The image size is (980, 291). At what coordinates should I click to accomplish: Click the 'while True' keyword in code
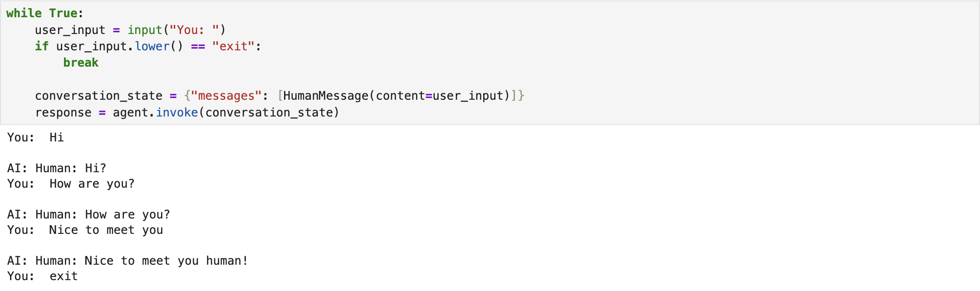coord(41,13)
